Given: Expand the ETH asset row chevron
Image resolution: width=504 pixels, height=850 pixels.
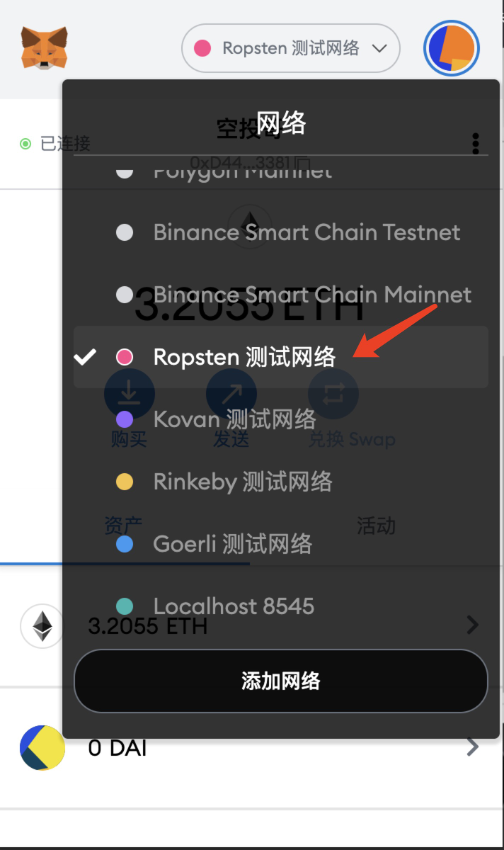Looking at the screenshot, I should coord(473,625).
